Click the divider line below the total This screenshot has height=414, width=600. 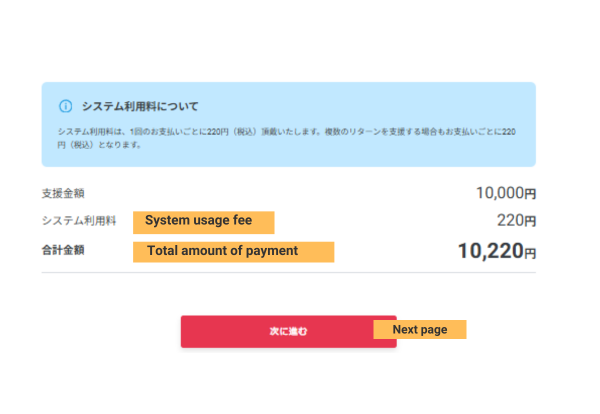tap(288, 273)
